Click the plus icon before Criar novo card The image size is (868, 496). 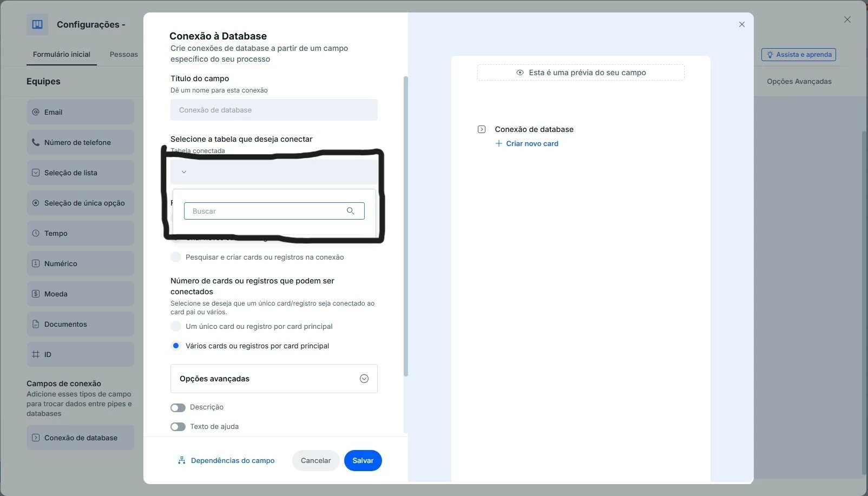pos(499,143)
